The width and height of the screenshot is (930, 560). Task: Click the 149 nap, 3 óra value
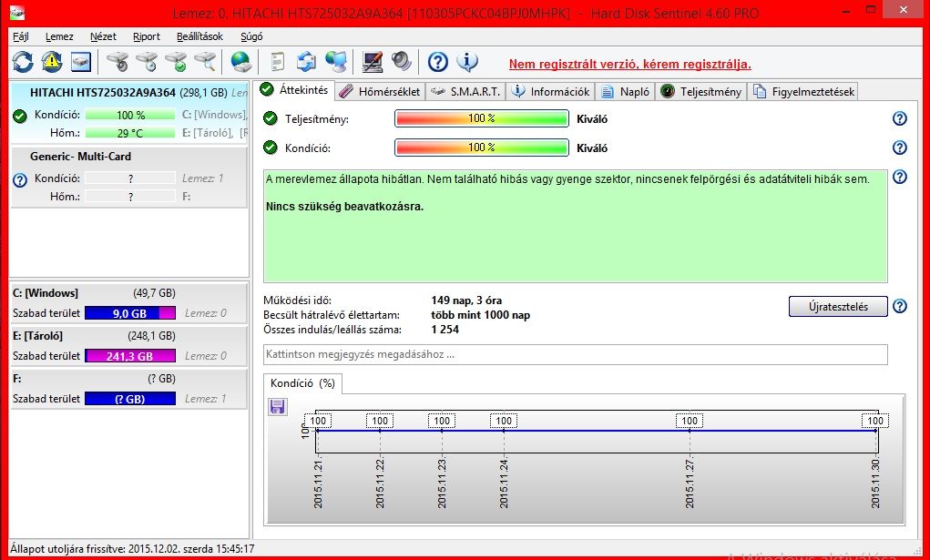click(466, 300)
